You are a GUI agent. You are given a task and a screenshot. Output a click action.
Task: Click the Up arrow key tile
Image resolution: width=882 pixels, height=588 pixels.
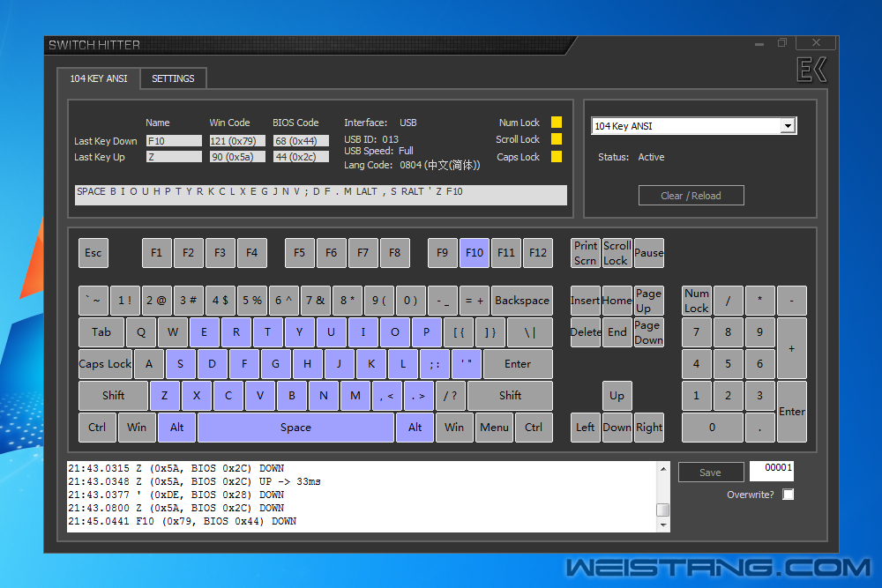click(617, 396)
